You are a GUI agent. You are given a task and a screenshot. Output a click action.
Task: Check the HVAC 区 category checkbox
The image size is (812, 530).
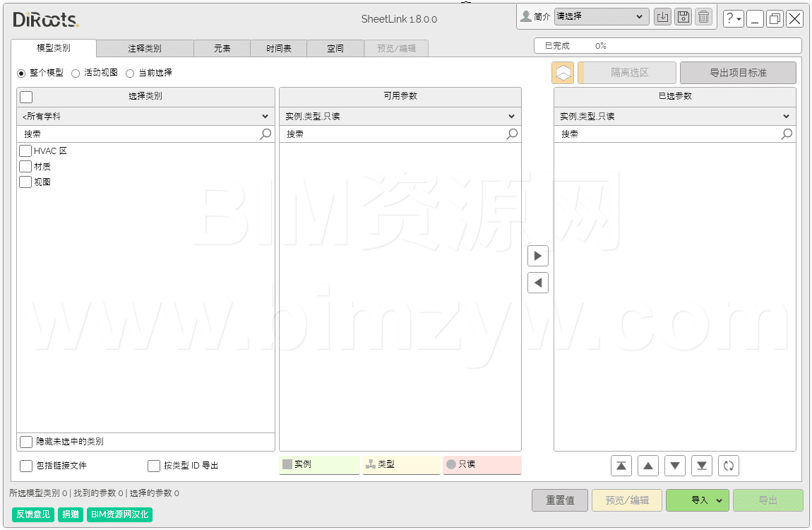tap(25, 151)
